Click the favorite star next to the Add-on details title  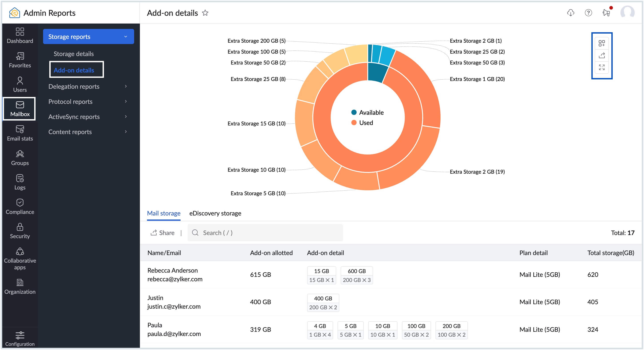pyautogui.click(x=205, y=13)
